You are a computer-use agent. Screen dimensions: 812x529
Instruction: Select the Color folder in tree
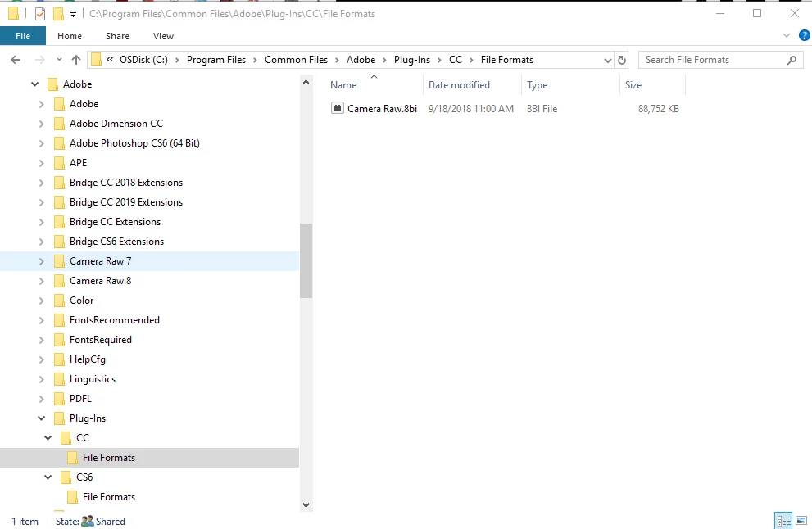point(81,301)
